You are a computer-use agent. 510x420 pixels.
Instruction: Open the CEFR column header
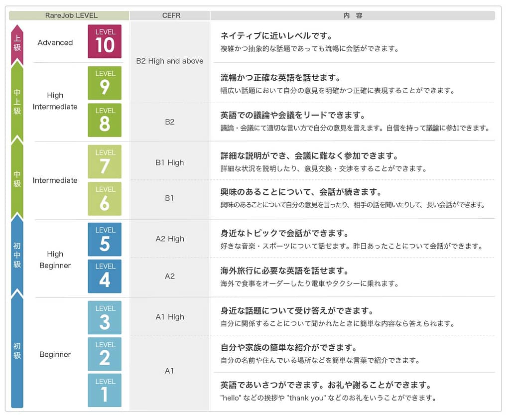[170, 15]
